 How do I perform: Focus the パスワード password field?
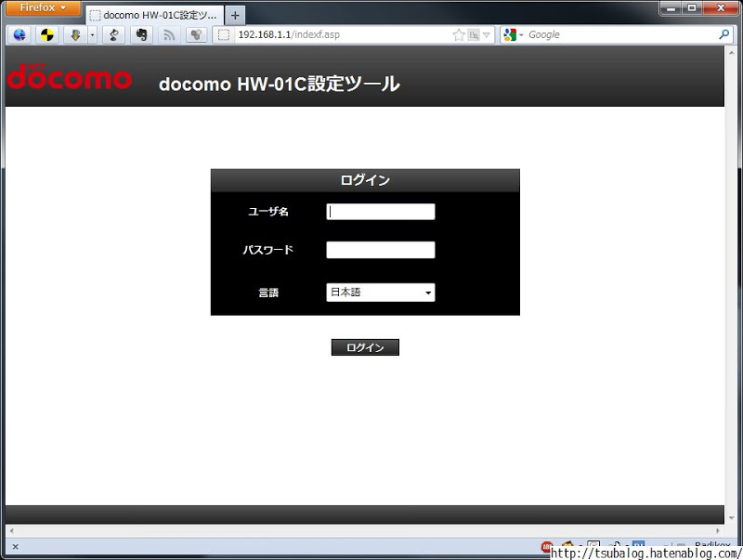point(381,250)
